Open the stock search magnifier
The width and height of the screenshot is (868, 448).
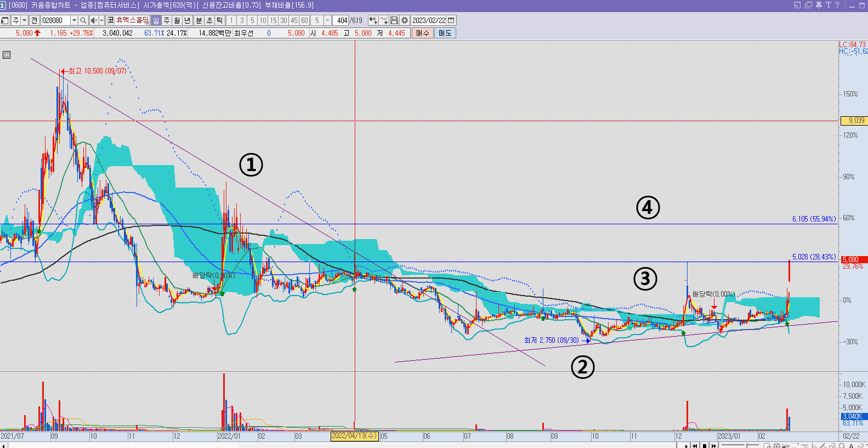coord(83,20)
